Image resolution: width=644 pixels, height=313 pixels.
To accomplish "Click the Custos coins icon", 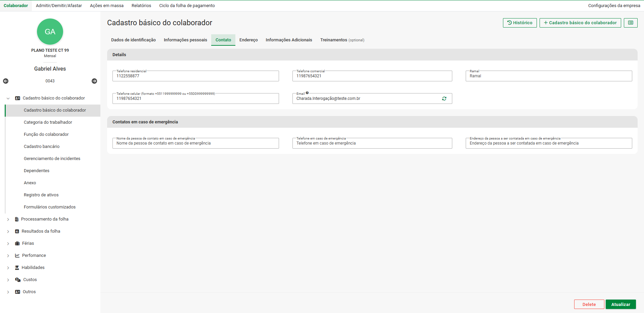I will click(18, 280).
